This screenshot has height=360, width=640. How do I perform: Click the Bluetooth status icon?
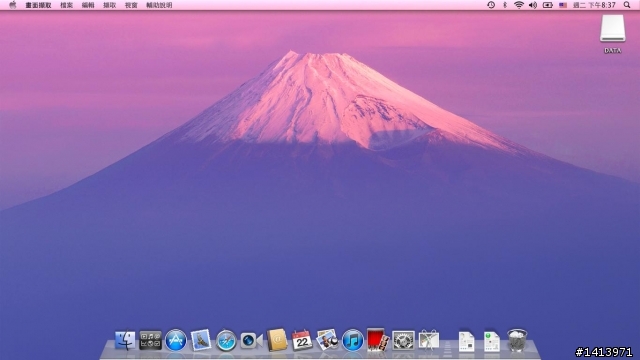(505, 5)
